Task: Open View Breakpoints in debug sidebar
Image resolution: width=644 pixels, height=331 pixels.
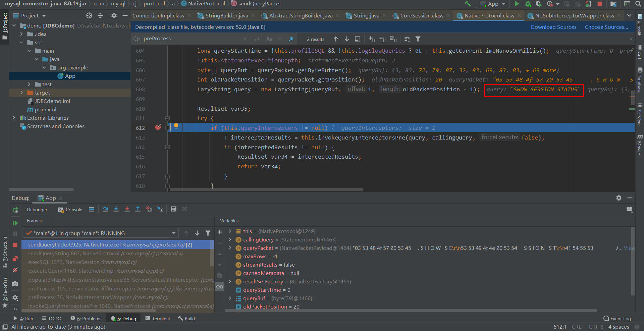Action: [15, 259]
